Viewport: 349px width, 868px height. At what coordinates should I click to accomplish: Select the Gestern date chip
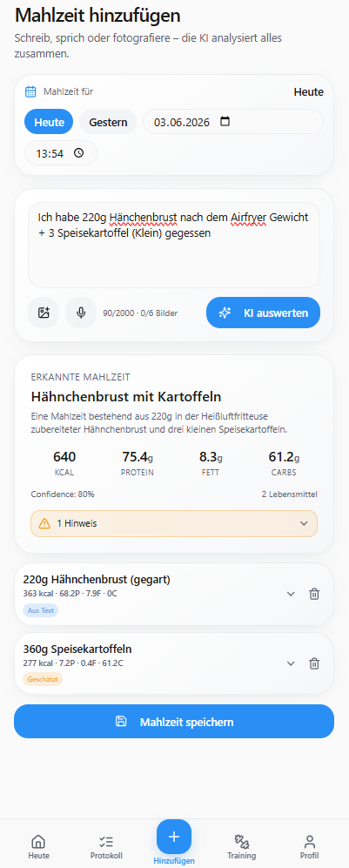click(x=108, y=122)
